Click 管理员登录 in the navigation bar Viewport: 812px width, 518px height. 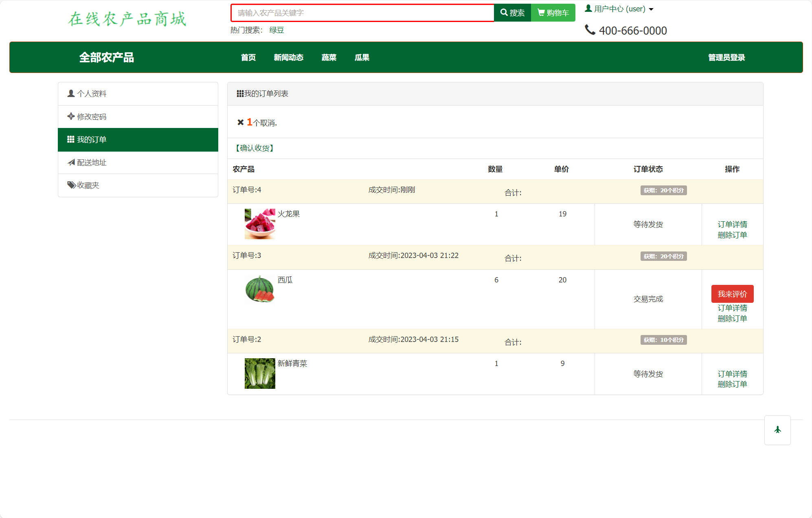click(726, 57)
